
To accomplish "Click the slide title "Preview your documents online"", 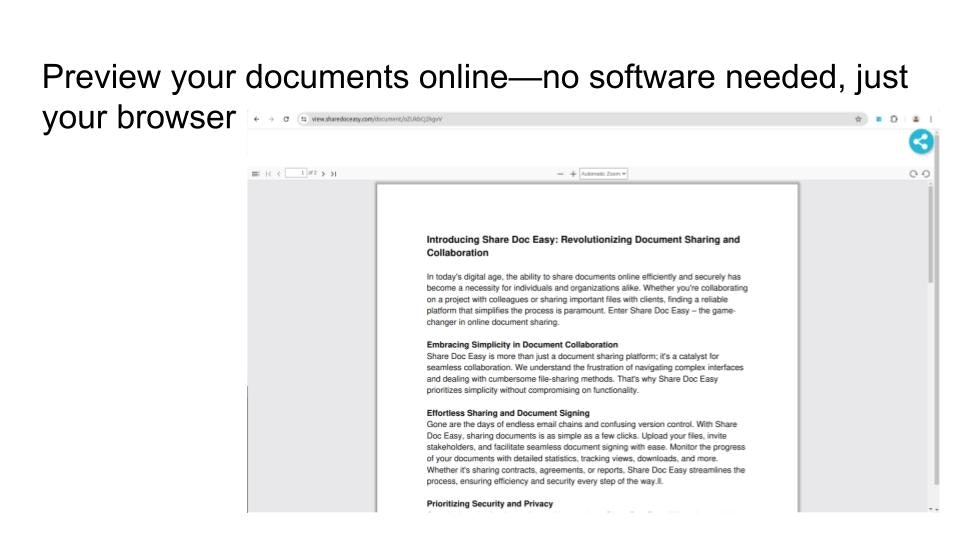I will (x=474, y=97).
